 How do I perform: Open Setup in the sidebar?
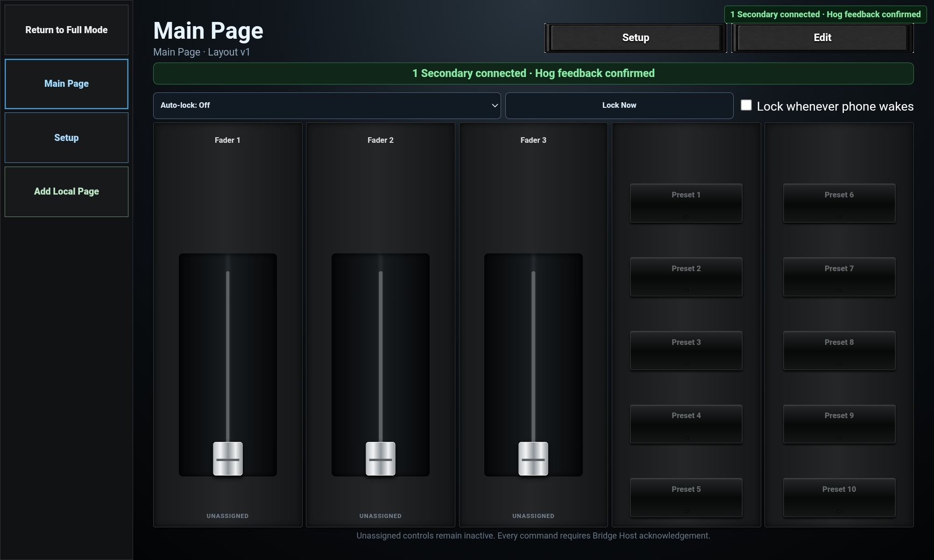(x=66, y=138)
